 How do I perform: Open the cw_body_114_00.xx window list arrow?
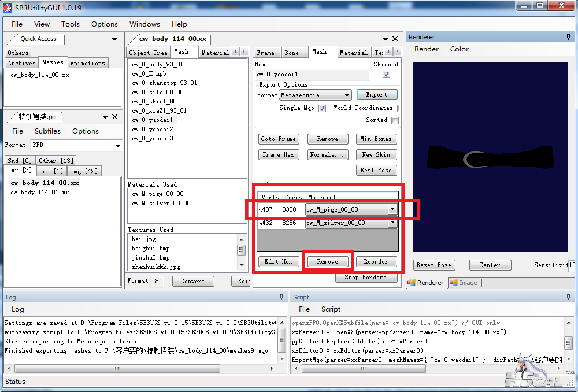pyautogui.click(x=385, y=39)
